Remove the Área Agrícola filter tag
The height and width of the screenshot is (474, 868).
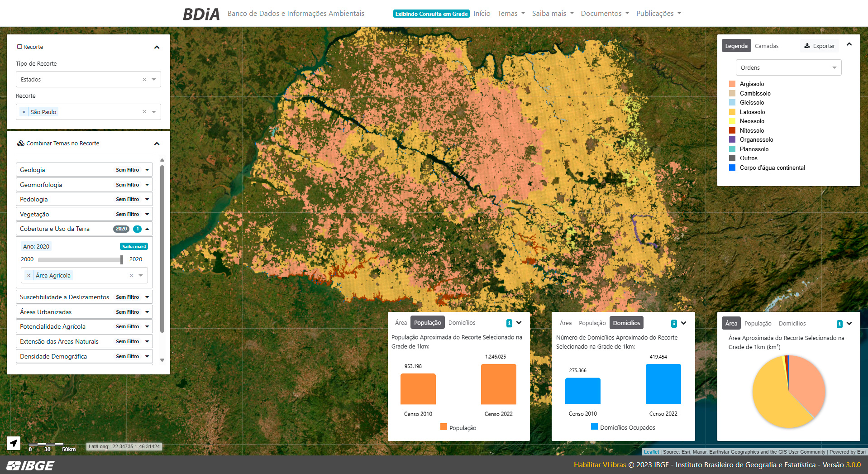pyautogui.click(x=29, y=275)
